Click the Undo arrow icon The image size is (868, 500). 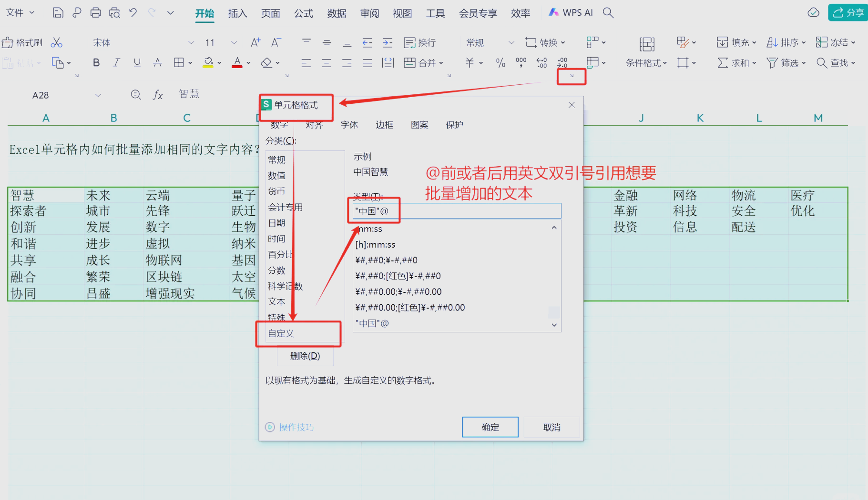click(133, 13)
